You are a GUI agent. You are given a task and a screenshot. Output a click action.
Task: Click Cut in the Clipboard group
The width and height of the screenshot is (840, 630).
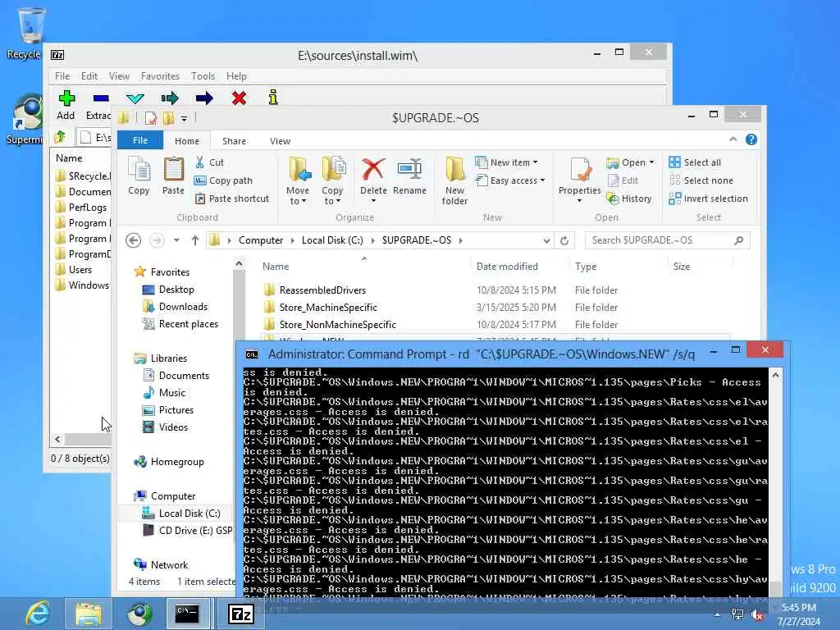coord(210,162)
